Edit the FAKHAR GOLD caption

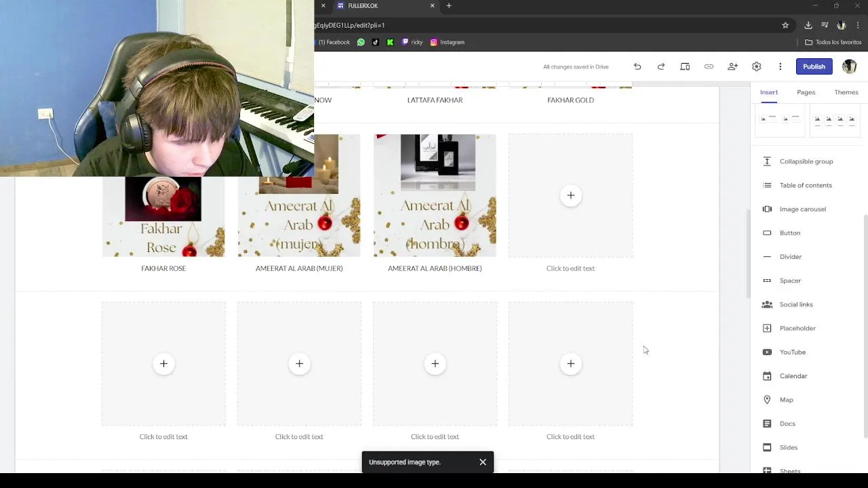tap(570, 100)
